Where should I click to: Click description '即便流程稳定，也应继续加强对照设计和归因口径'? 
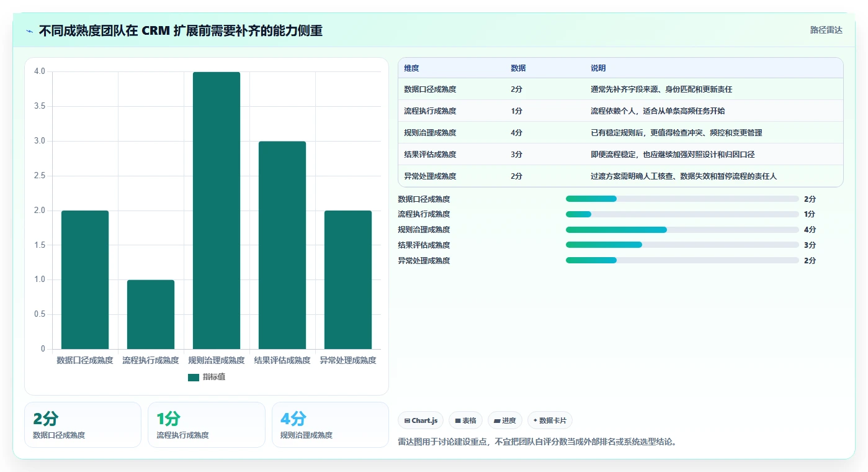click(673, 155)
